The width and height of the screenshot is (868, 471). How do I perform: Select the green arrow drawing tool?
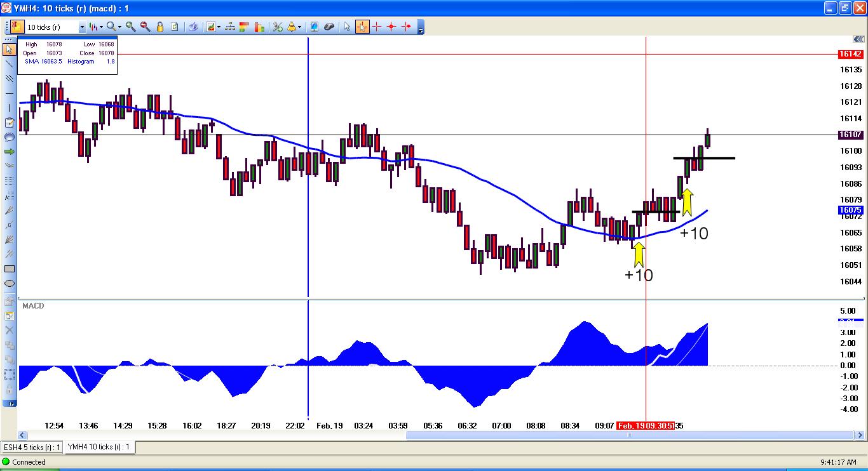(x=9, y=152)
